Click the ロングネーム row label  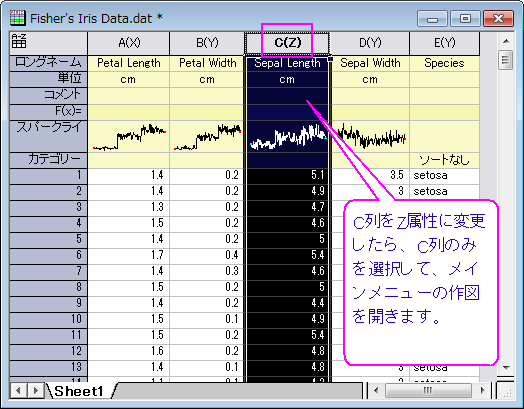[48, 62]
